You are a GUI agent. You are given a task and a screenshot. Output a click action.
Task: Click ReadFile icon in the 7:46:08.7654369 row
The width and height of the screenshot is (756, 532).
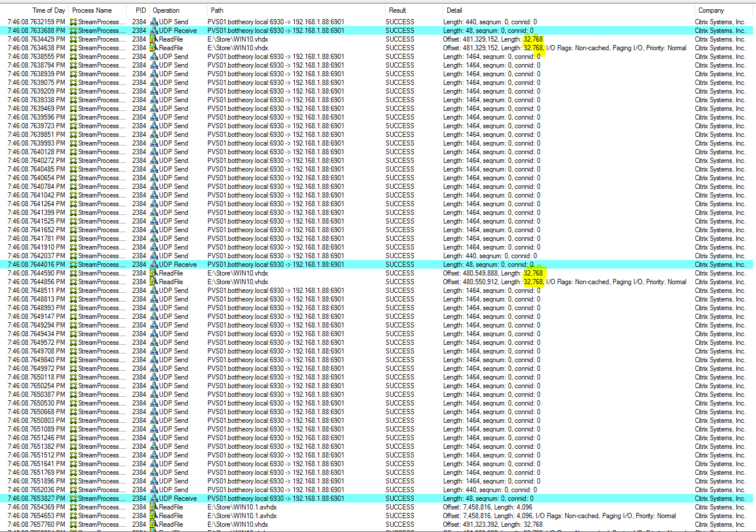pyautogui.click(x=154, y=507)
